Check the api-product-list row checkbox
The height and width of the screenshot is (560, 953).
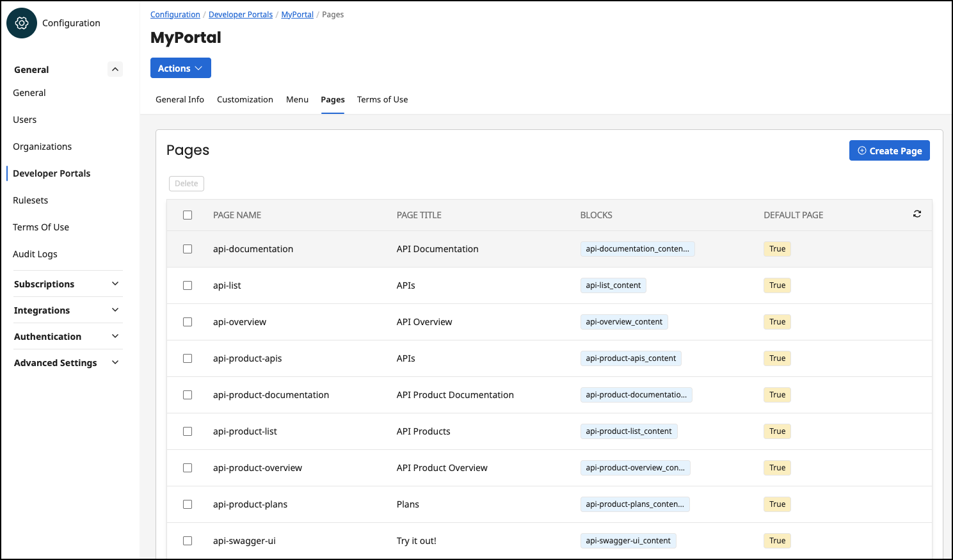(x=187, y=431)
